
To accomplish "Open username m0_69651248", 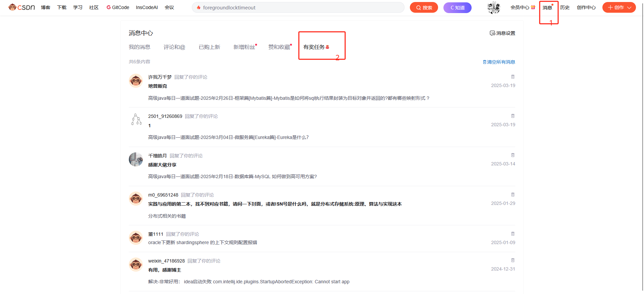I will tap(163, 195).
